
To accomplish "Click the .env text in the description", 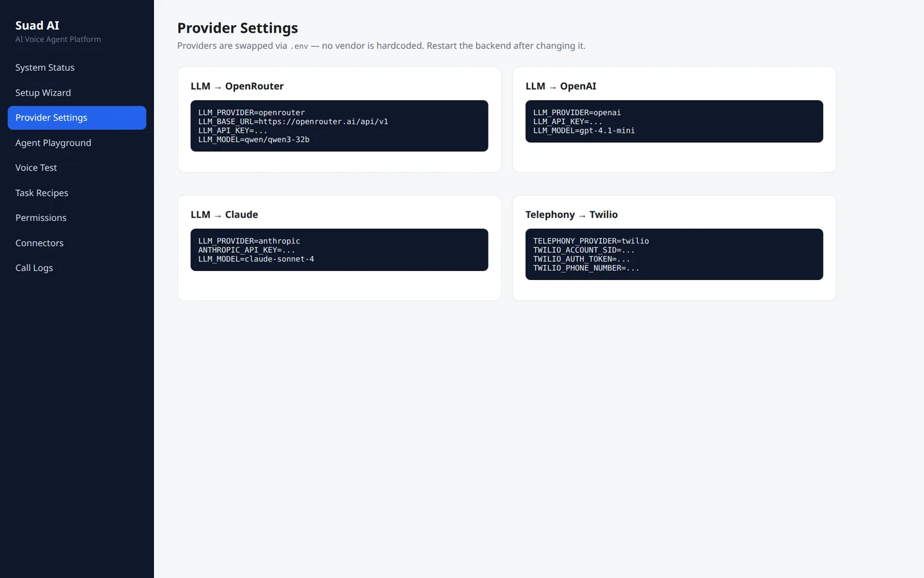I will pos(300,46).
